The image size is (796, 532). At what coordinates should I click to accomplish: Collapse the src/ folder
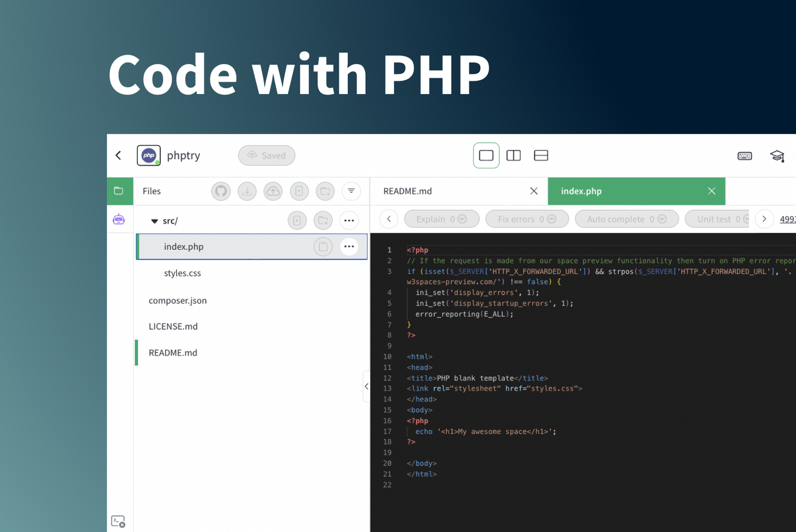tap(154, 221)
